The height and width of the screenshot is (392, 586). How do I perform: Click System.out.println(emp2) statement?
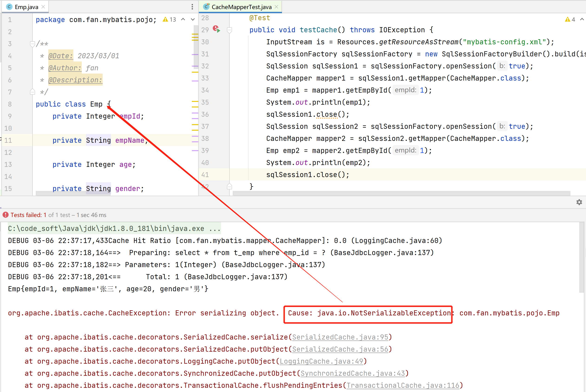pyautogui.click(x=318, y=162)
